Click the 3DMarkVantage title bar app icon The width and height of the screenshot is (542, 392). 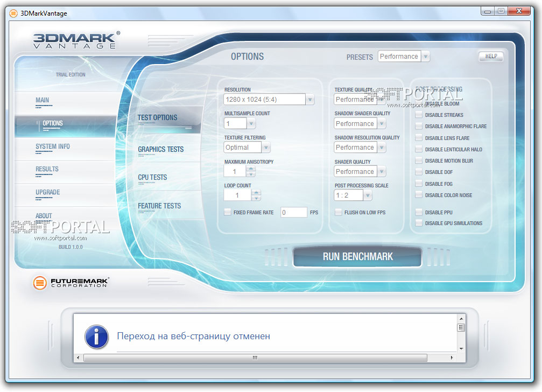pos(13,13)
